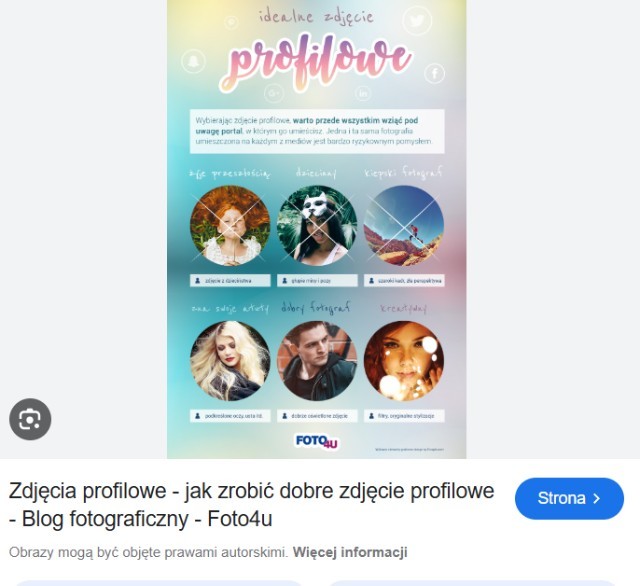Viewport: 640px width, 586px height.
Task: Click the chevron arrow inside Strona button
Action: pyautogui.click(x=597, y=498)
